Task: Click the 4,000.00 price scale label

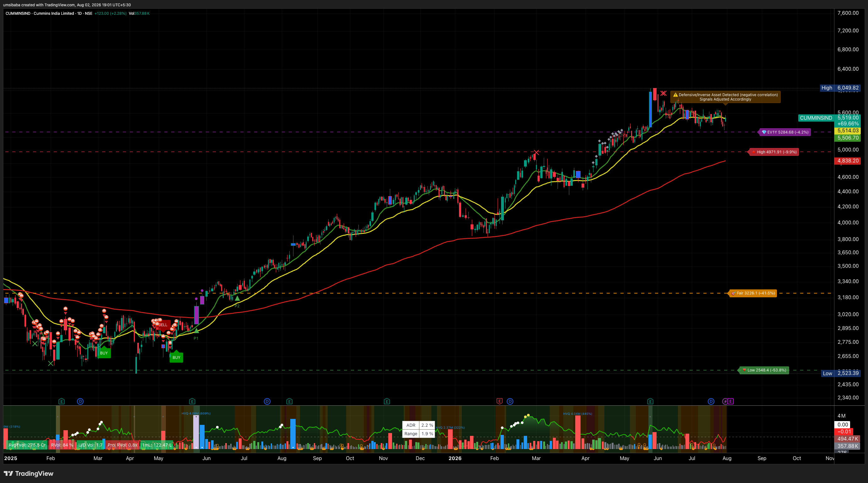Action: (848, 222)
